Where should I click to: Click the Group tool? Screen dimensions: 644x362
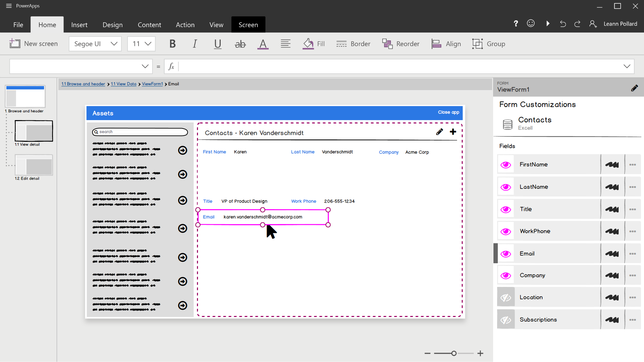(x=488, y=44)
